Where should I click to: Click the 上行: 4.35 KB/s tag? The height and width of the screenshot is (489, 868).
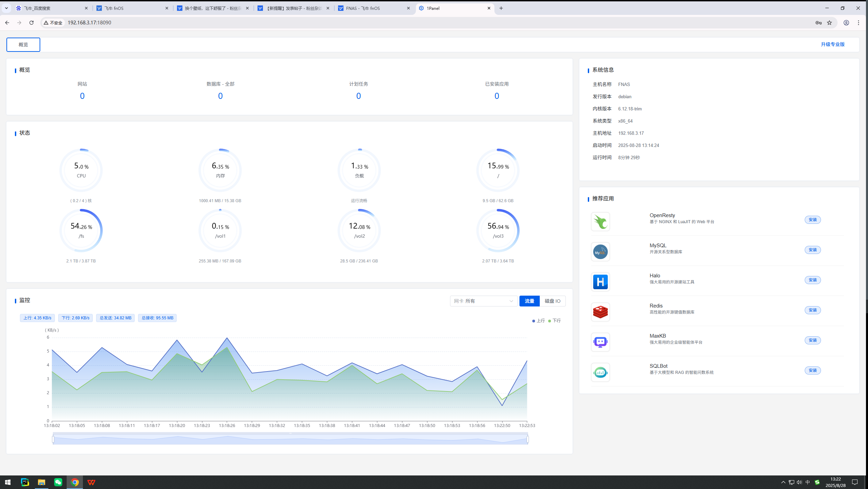[37, 318]
